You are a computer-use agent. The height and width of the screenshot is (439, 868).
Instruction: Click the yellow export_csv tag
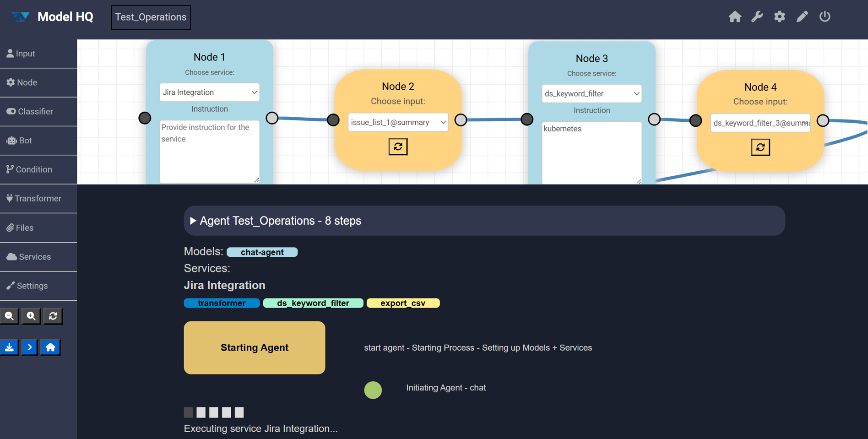(x=403, y=303)
